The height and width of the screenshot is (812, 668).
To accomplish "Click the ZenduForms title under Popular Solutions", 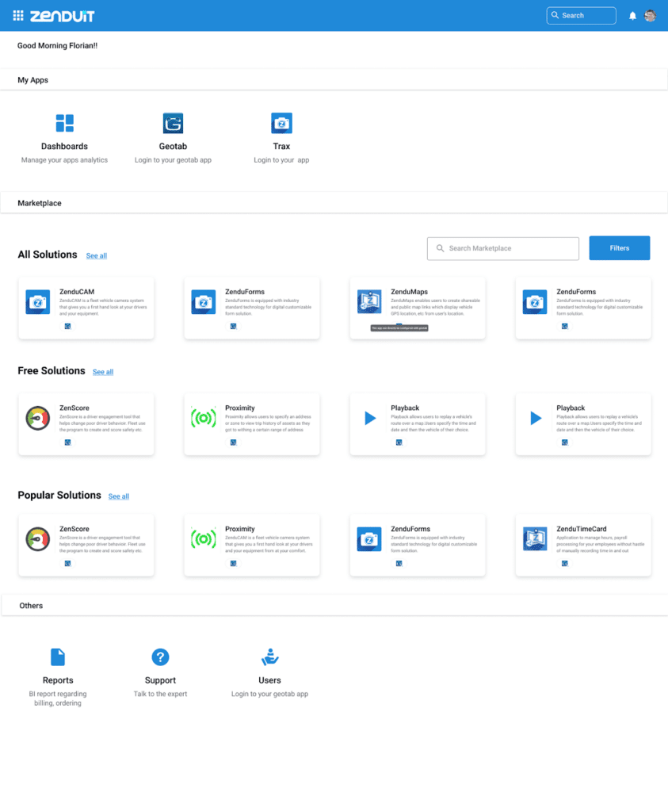I will pyautogui.click(x=410, y=529).
